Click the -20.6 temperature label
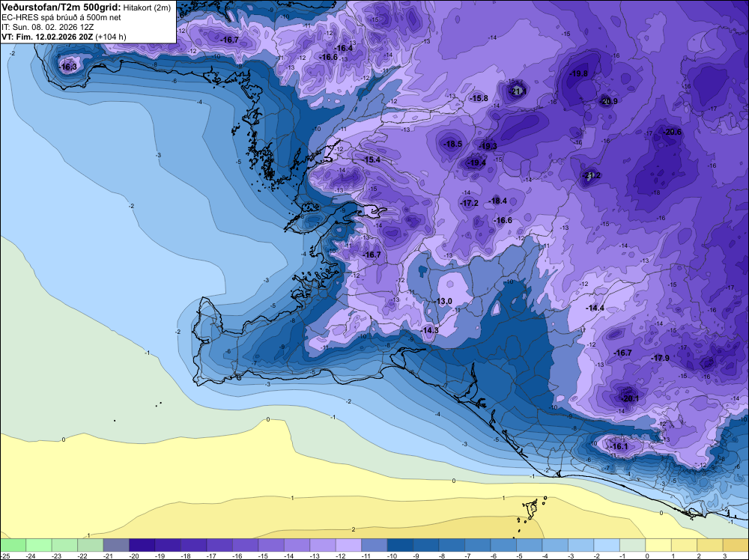Image resolution: width=749 pixels, height=560 pixels. [x=673, y=133]
